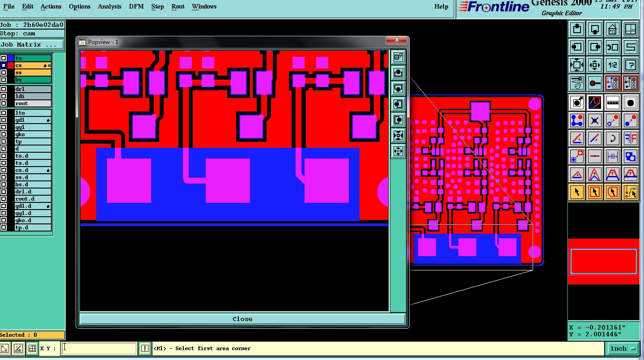Click the Popview pan left icon
Image resolution: width=644 pixels, height=360 pixels.
[398, 104]
